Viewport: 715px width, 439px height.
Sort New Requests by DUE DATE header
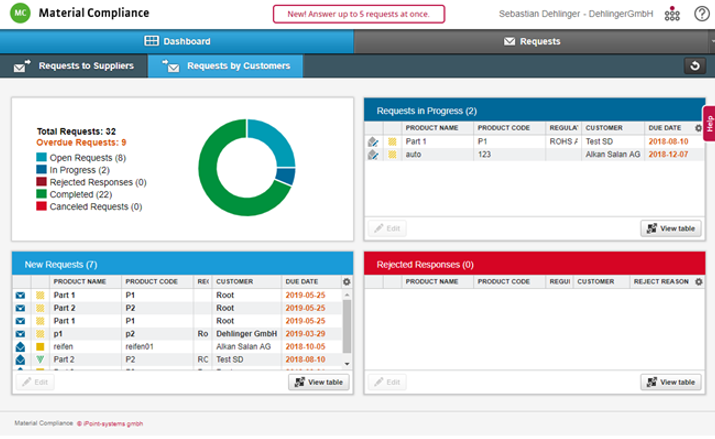pos(301,282)
